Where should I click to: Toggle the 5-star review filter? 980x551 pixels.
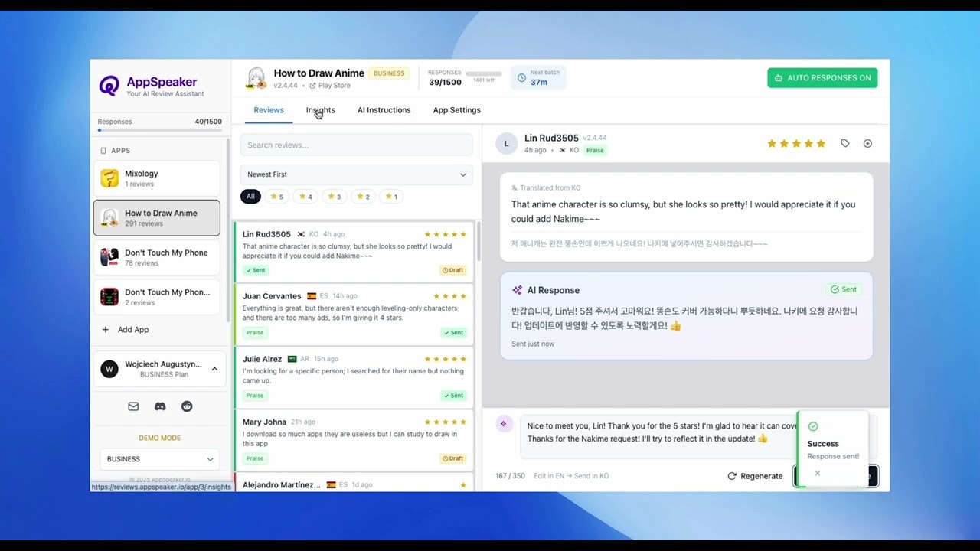coord(277,196)
